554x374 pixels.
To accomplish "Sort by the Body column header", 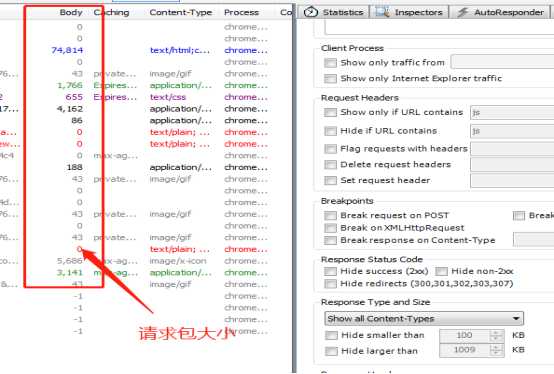I will click(x=71, y=12).
